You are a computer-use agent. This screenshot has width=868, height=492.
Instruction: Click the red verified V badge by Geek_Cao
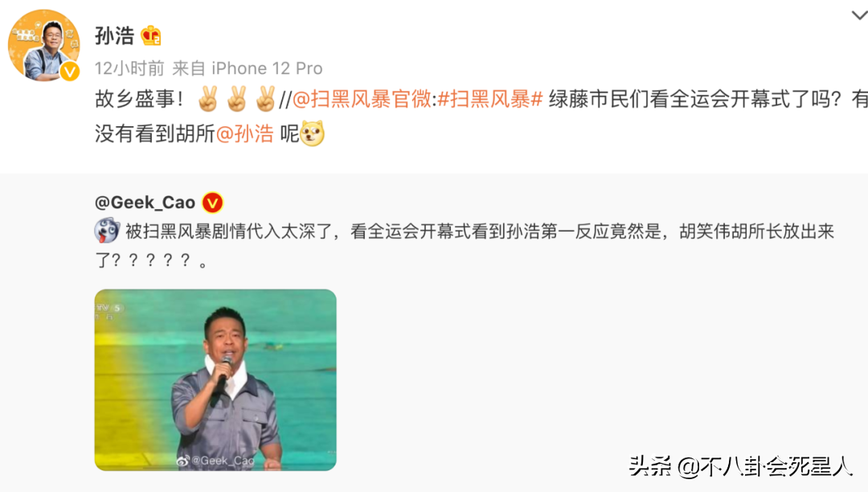click(x=212, y=203)
